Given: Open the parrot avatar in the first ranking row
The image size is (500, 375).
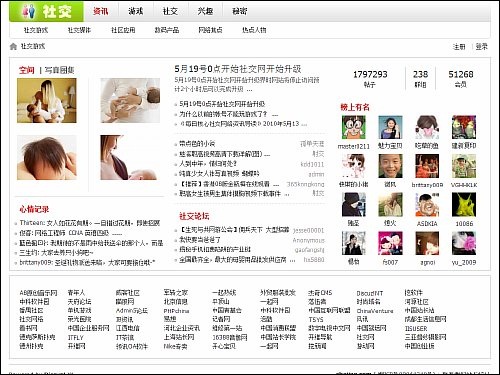Looking at the screenshot, I should click(x=464, y=127).
